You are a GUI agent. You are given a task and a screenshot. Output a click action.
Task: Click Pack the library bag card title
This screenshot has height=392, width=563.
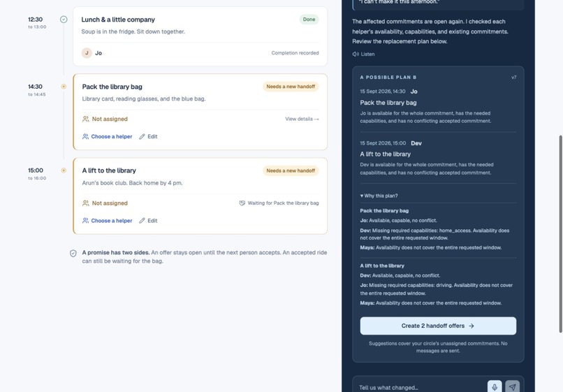(112, 87)
